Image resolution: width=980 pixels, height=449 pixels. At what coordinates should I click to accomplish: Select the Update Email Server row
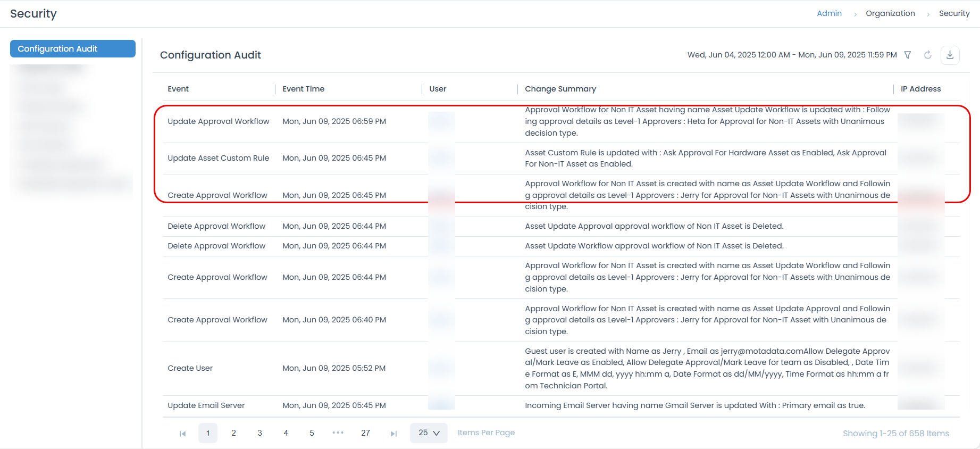[x=206, y=405]
